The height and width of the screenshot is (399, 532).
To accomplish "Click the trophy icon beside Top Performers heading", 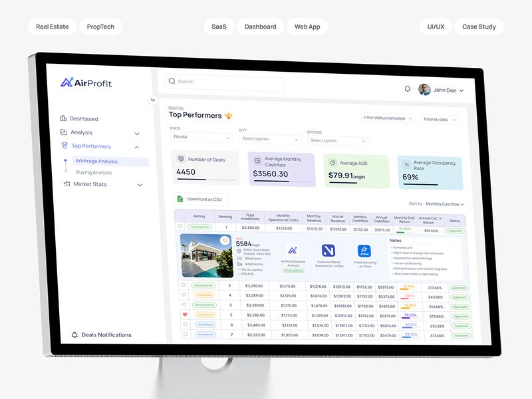I will click(229, 116).
